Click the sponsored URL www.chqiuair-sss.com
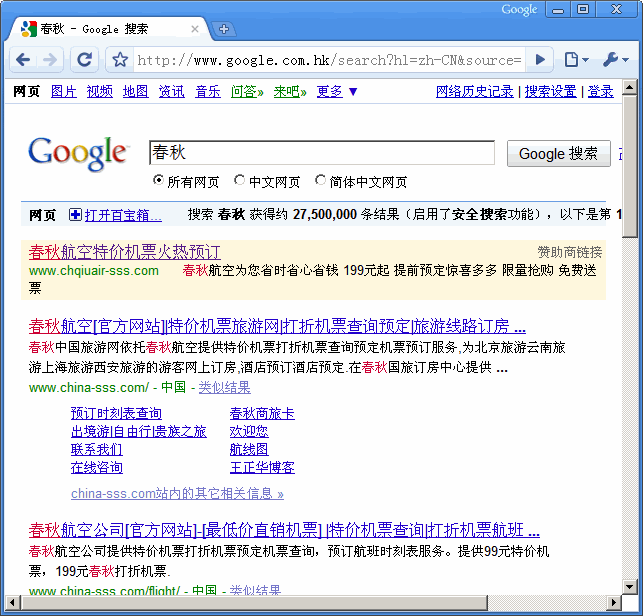Screen dimensions: 643x616 (93, 271)
